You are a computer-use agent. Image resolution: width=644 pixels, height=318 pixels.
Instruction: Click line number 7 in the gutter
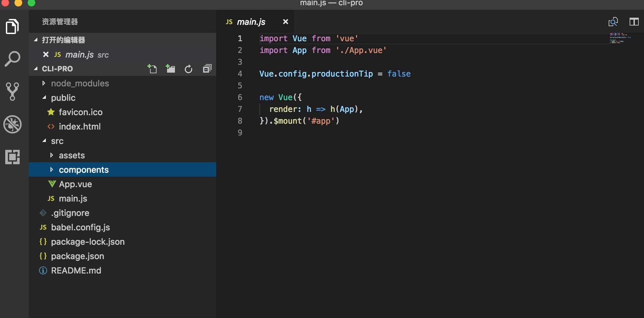pos(240,109)
